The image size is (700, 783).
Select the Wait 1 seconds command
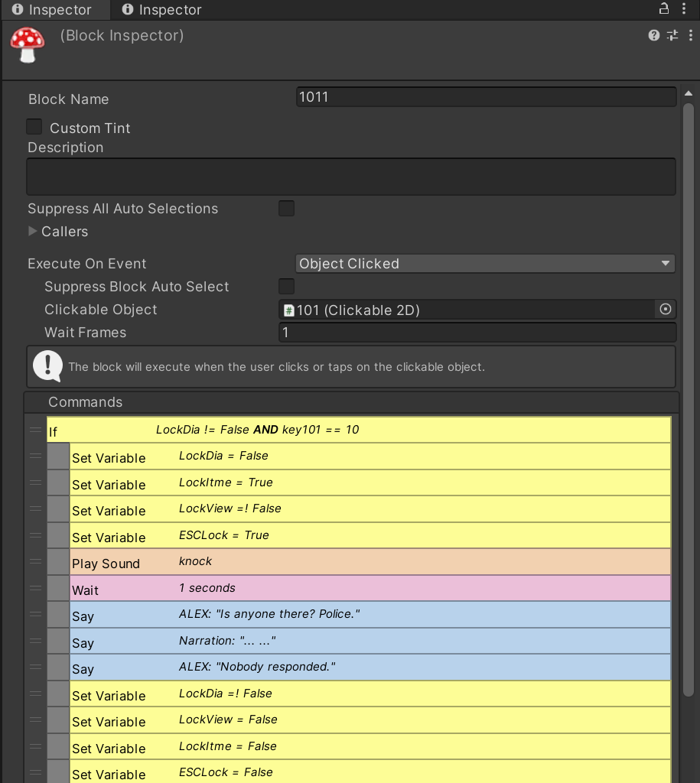click(x=370, y=588)
